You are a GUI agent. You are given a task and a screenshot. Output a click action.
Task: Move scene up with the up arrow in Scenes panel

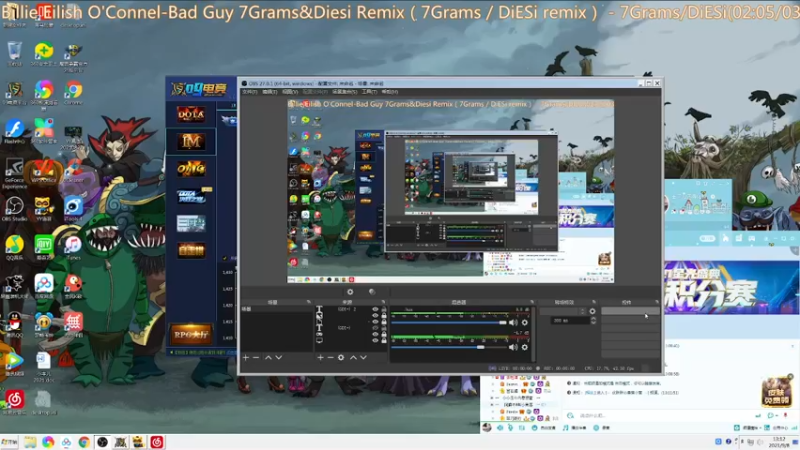click(268, 358)
